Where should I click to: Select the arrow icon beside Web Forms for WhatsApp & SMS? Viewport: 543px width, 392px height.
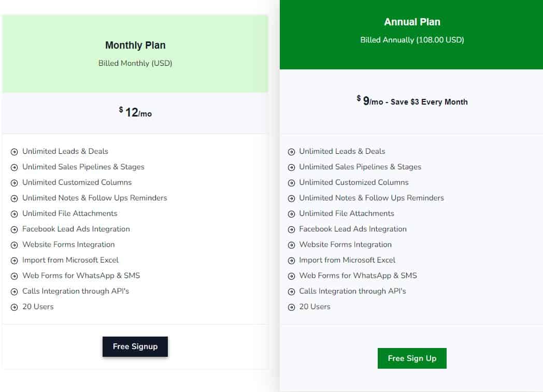14,276
